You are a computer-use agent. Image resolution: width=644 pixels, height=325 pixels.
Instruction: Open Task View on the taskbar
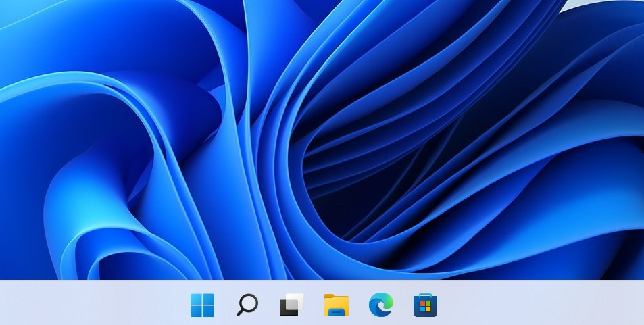pyautogui.click(x=292, y=305)
